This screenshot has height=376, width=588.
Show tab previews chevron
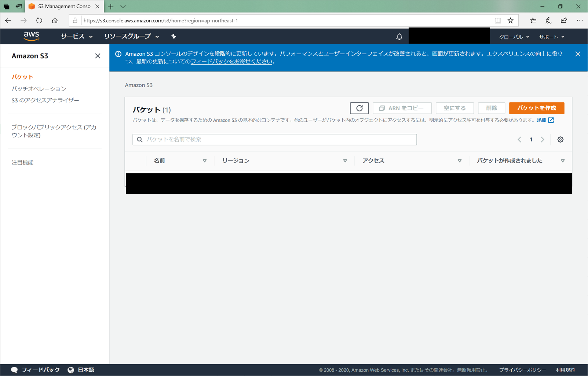pyautogui.click(x=123, y=6)
